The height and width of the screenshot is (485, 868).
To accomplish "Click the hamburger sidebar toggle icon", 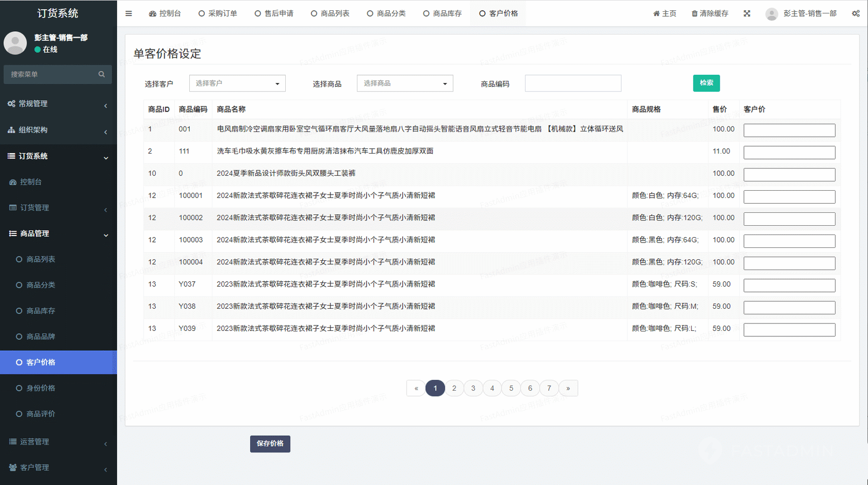I will [128, 13].
